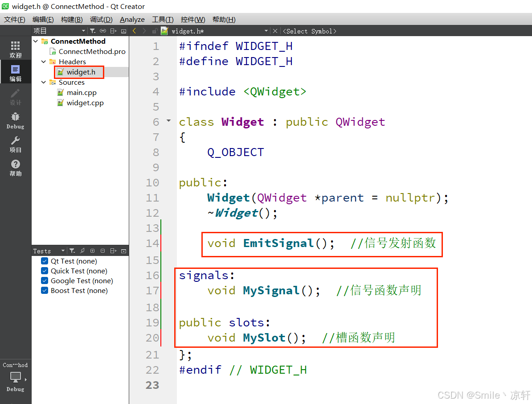Click the widget.h file icon in editor toolbar
This screenshot has width=532, height=404.
coord(164,31)
